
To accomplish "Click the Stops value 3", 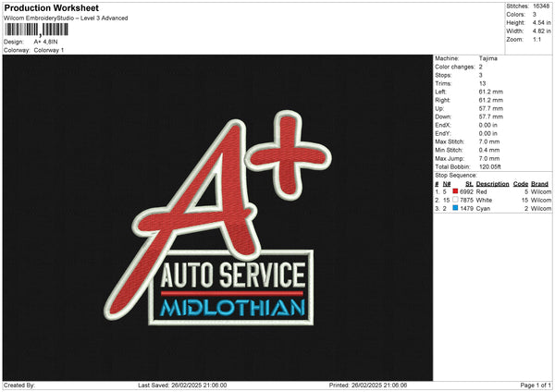I will pyautogui.click(x=481, y=75).
